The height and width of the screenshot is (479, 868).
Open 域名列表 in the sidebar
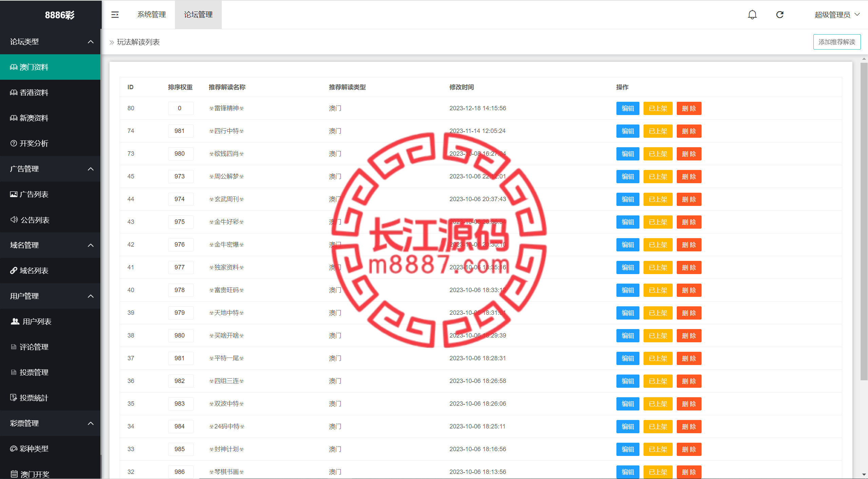pyautogui.click(x=50, y=270)
